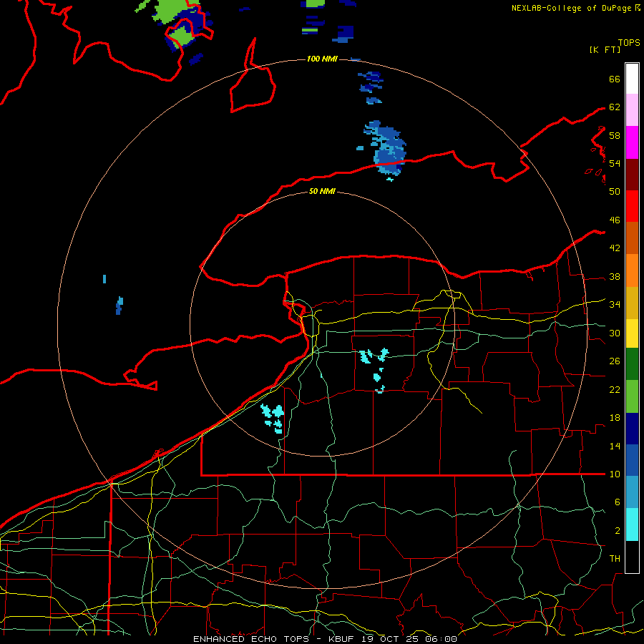644x644 pixels.
Task: Click the '62' legend value
Action: coord(615,107)
